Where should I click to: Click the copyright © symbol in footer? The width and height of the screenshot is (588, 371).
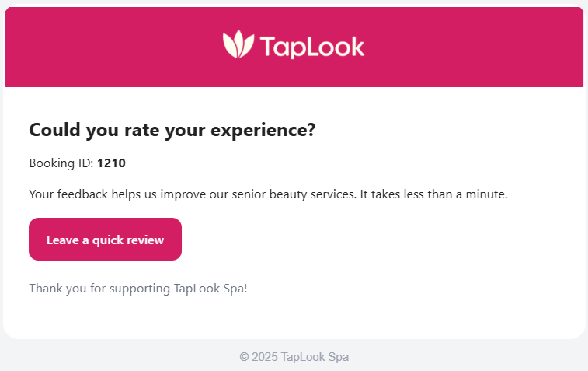(x=244, y=357)
